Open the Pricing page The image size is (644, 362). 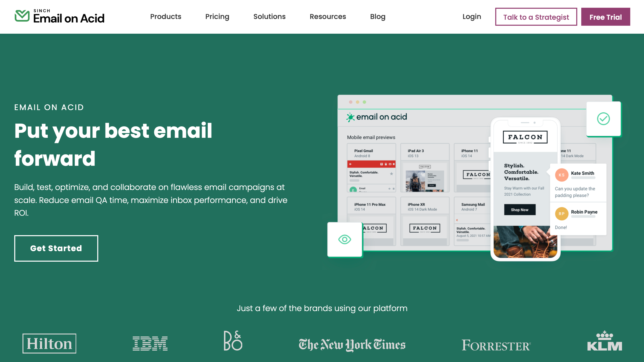pos(217,16)
